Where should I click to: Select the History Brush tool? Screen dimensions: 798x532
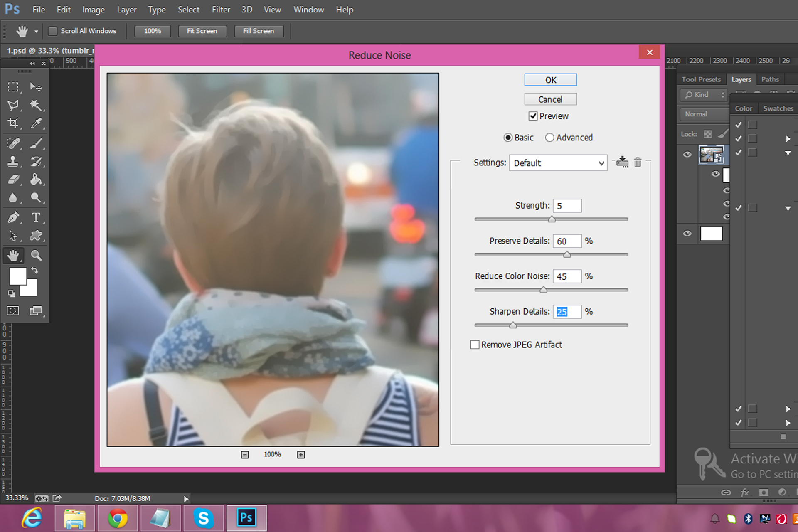(x=36, y=161)
